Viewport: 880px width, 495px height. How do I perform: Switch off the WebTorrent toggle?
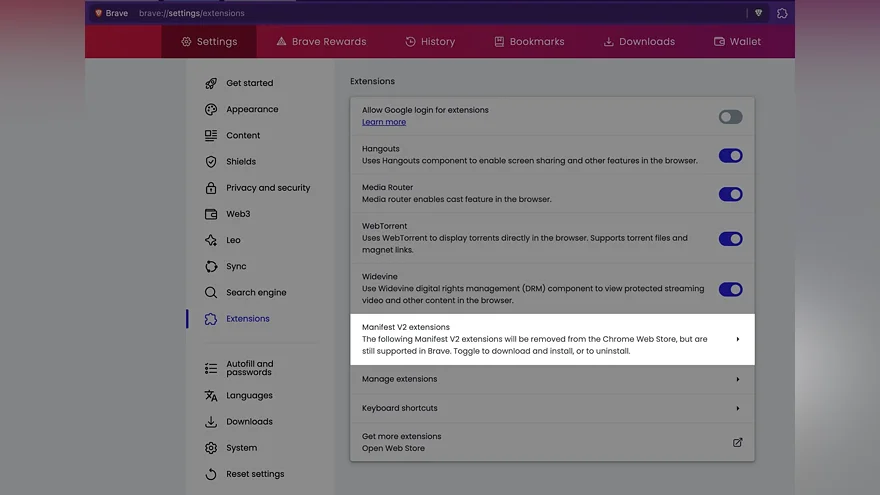[731, 239]
